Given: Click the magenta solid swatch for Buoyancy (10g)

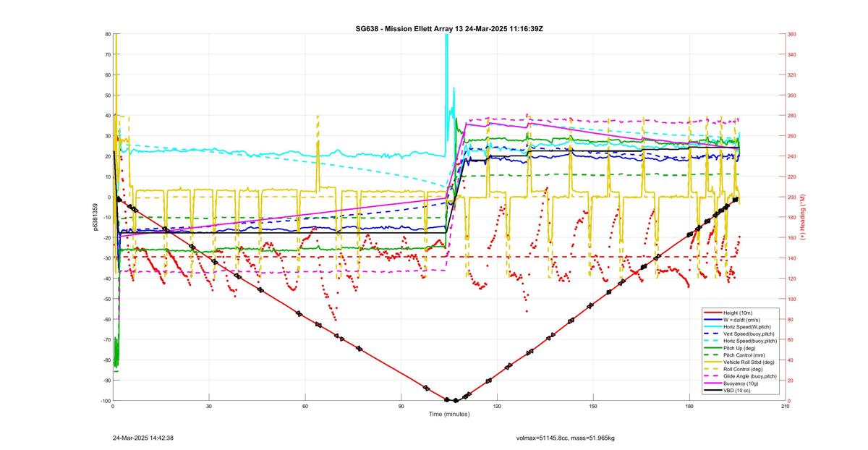Looking at the screenshot, I should click(712, 383).
